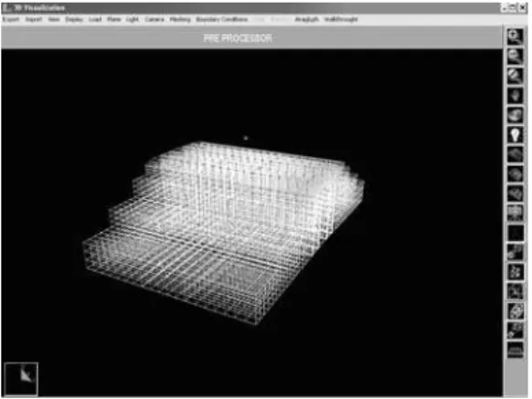The width and height of the screenshot is (532, 399).
Task: Minimize the 3D Visualization window
Action: tap(505, 7)
